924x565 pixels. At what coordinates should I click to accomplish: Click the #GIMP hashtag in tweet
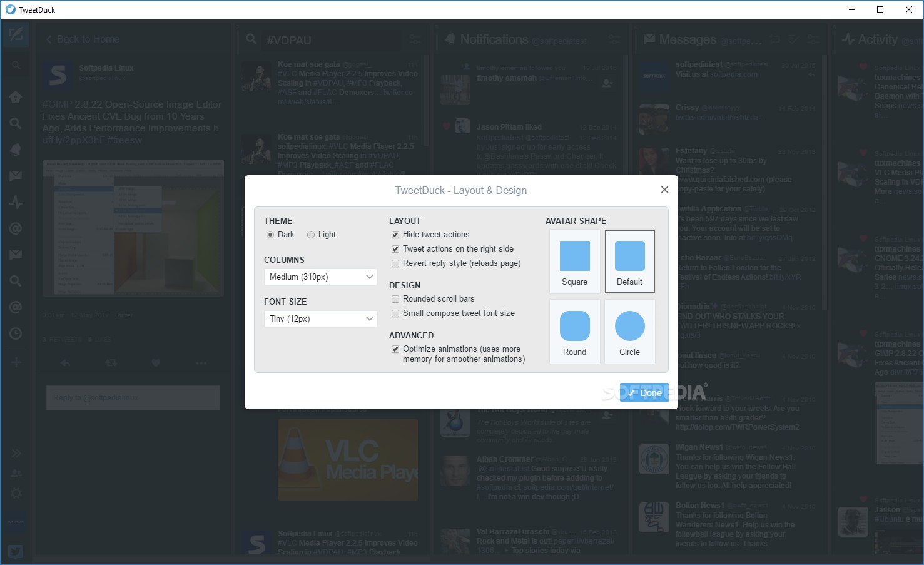[x=57, y=104]
